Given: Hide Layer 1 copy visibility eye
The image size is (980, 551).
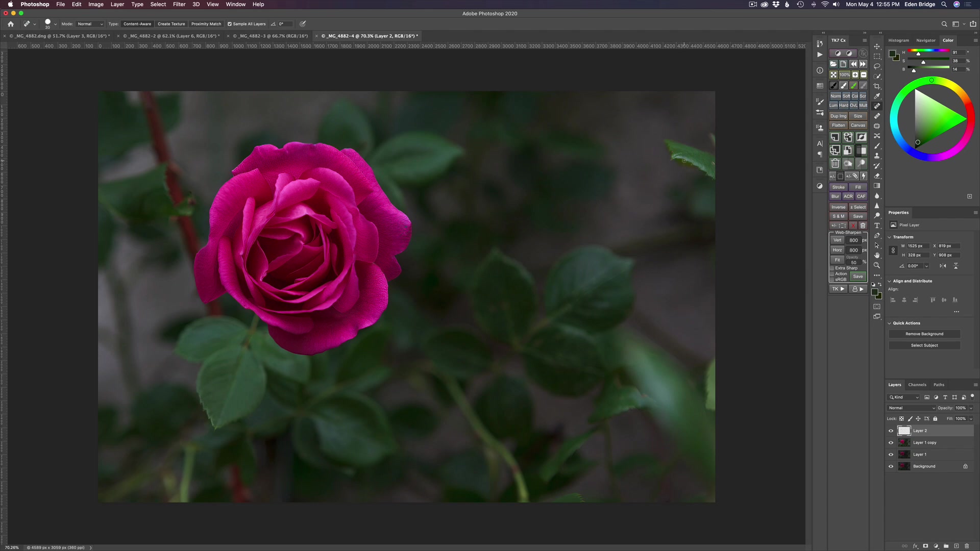Looking at the screenshot, I should click(x=891, y=443).
